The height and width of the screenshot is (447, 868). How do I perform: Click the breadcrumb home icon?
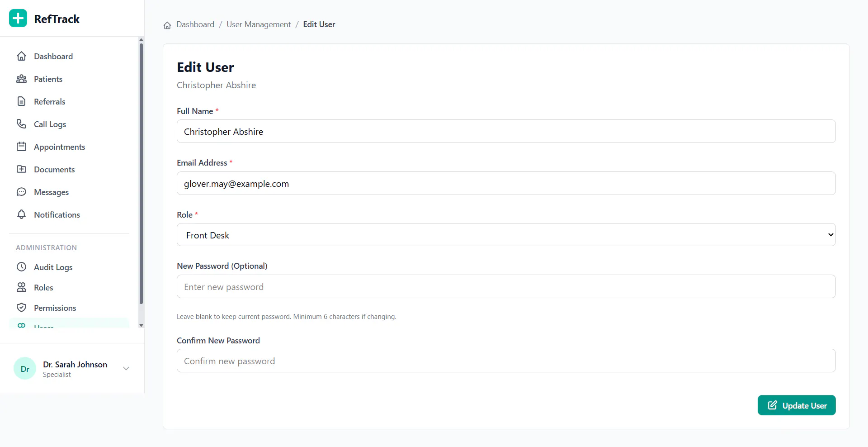click(167, 25)
